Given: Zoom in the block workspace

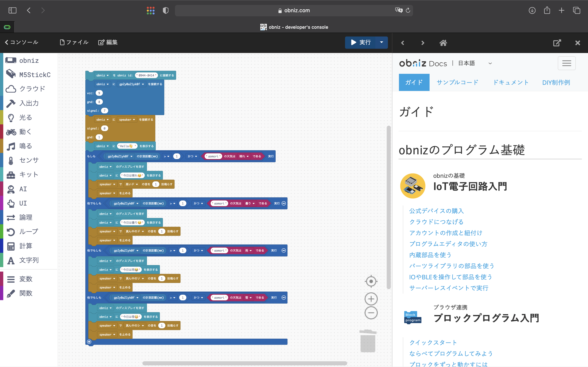Looking at the screenshot, I should click(x=371, y=299).
